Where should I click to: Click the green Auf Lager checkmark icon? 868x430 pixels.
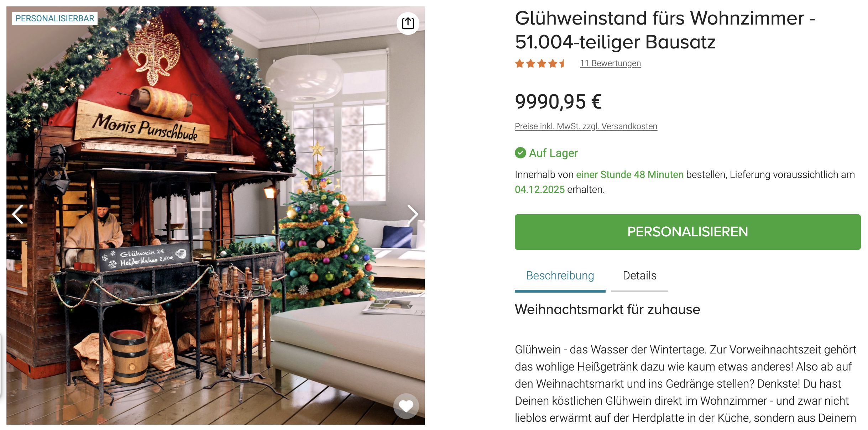[x=520, y=153]
